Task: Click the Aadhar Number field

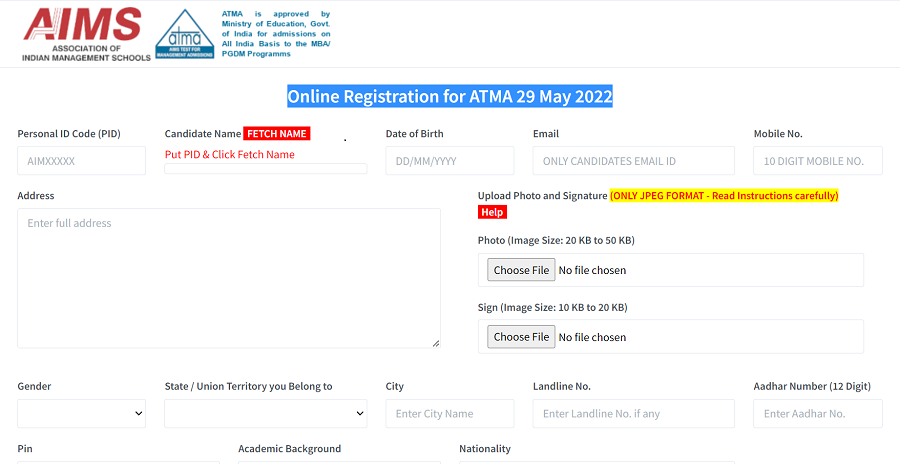Action: click(817, 413)
